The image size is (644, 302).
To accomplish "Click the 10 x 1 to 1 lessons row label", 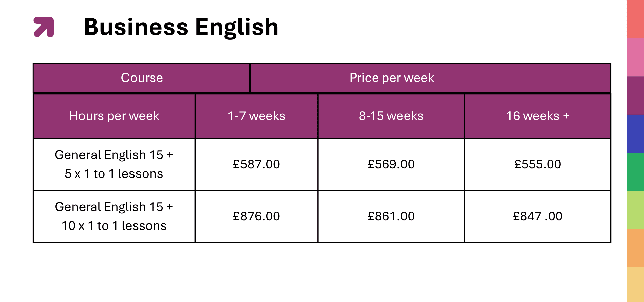I will (114, 216).
